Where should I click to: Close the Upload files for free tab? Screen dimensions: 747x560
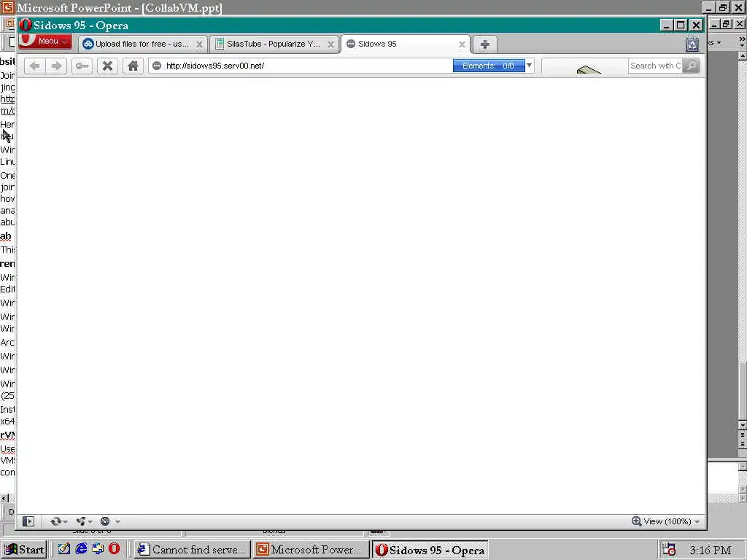point(200,44)
